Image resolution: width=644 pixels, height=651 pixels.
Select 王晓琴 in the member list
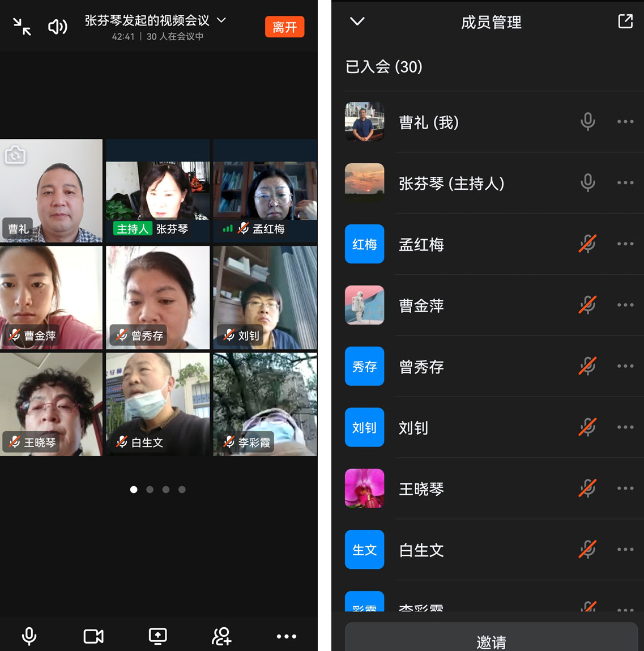421,489
